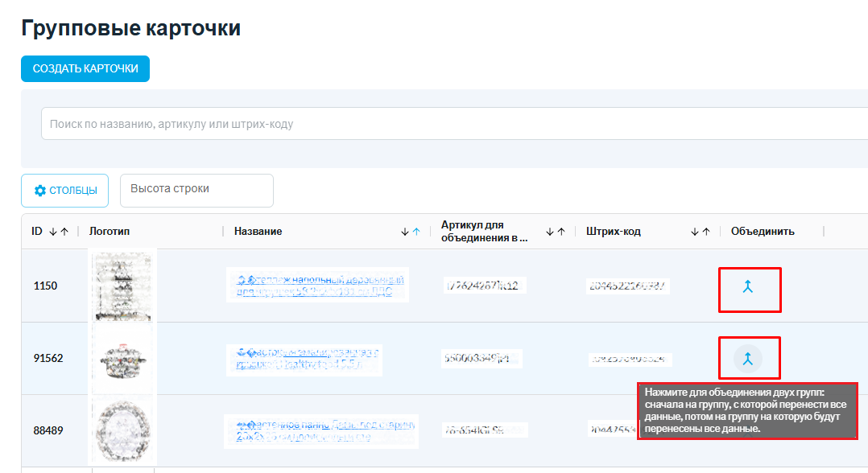This screenshot has width=868, height=473.
Task: Select barcode cell in row 91562
Action: 628,359
